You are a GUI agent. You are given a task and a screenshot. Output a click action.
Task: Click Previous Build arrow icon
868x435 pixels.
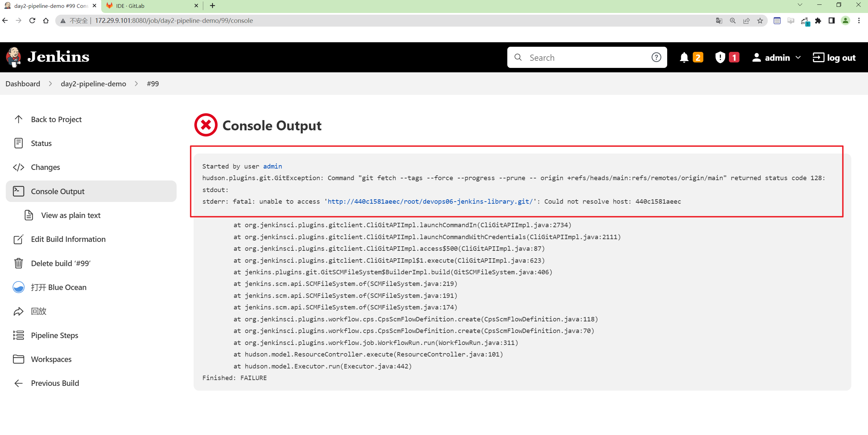click(18, 383)
